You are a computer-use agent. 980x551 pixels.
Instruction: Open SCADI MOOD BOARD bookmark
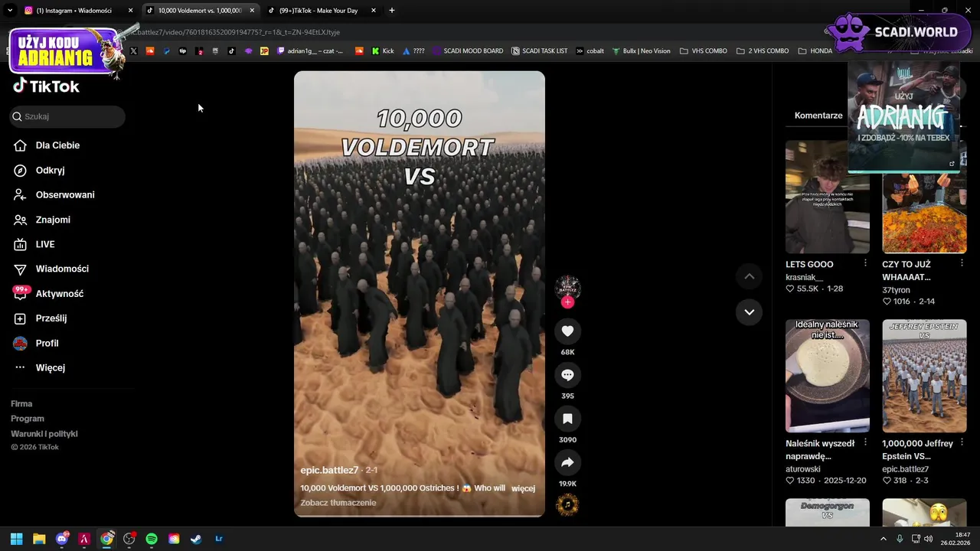point(468,51)
